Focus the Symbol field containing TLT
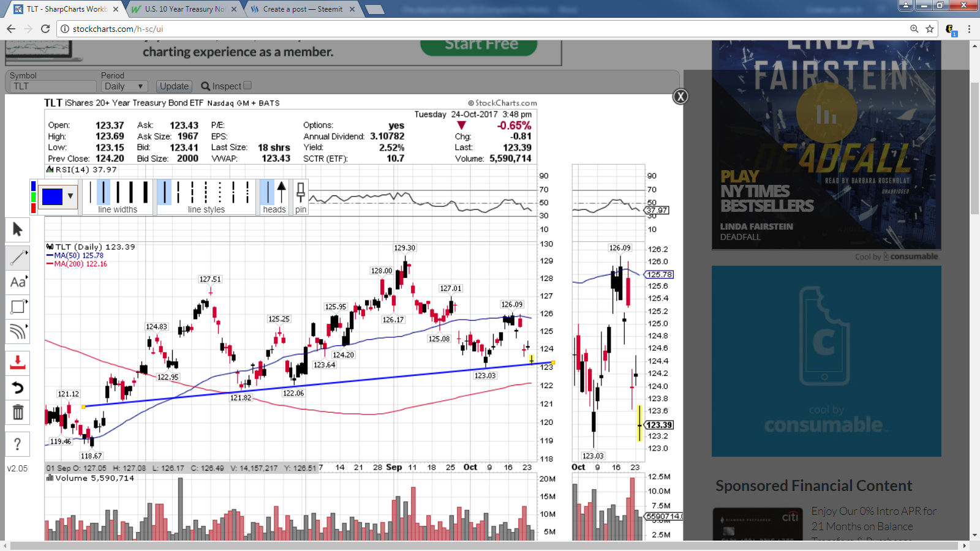 coord(53,86)
